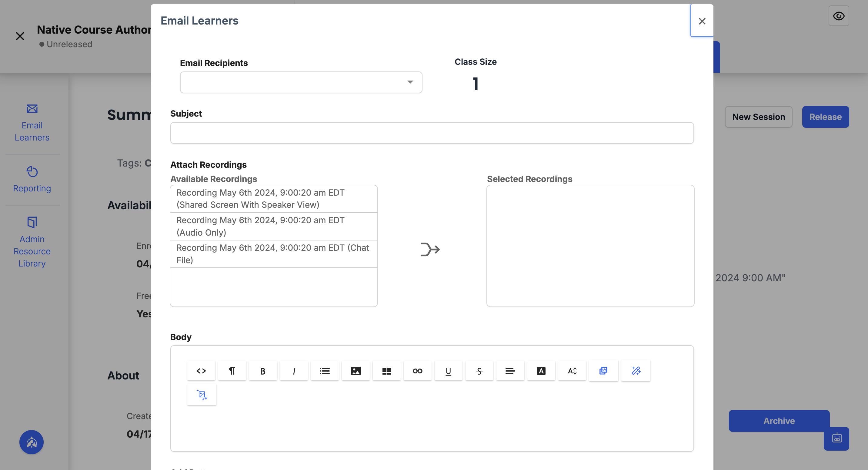Close the Native Course Authoring page
This screenshot has height=470, width=868.
[20, 36]
